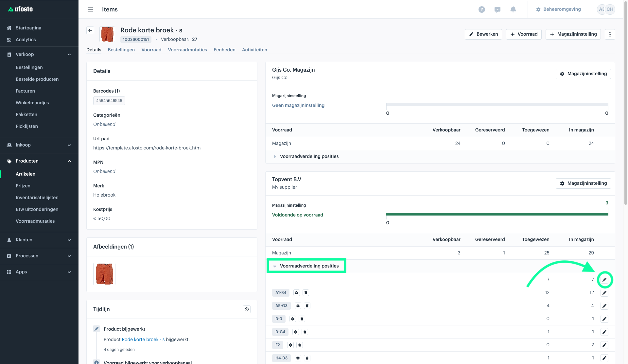Switch to the Activiteiten tab
This screenshot has height=364, width=628.
(x=254, y=50)
